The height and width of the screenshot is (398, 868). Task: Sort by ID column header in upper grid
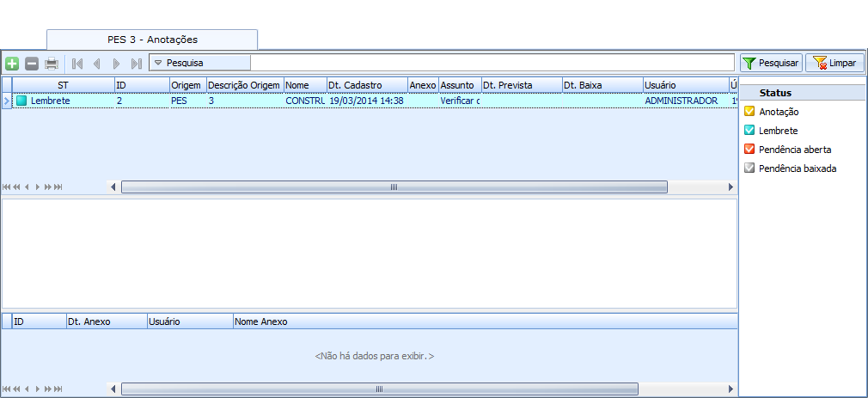coord(143,85)
